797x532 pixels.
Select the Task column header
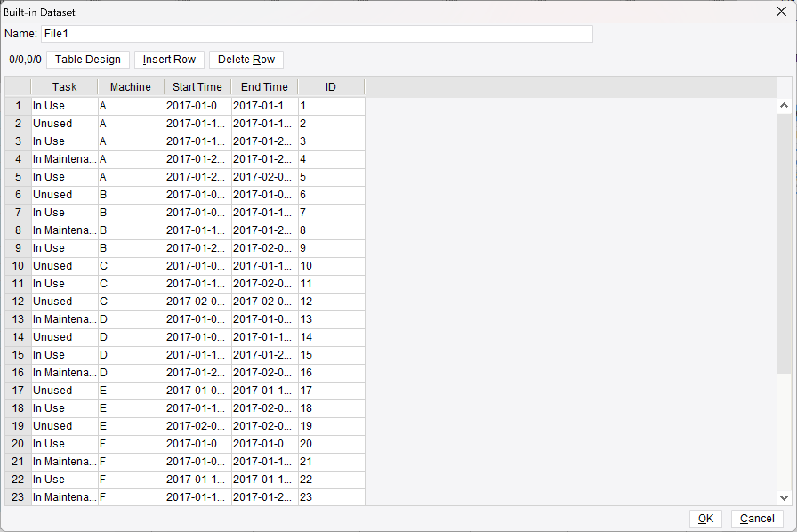pos(64,87)
